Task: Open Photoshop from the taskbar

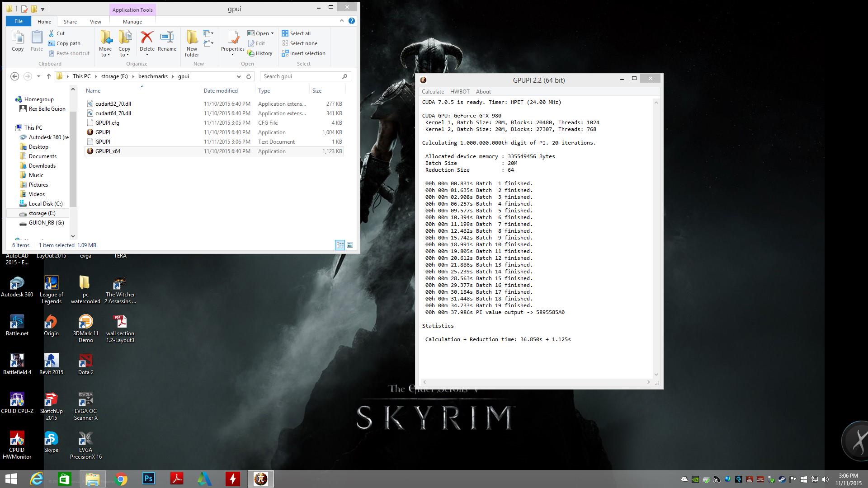Action: tap(149, 479)
